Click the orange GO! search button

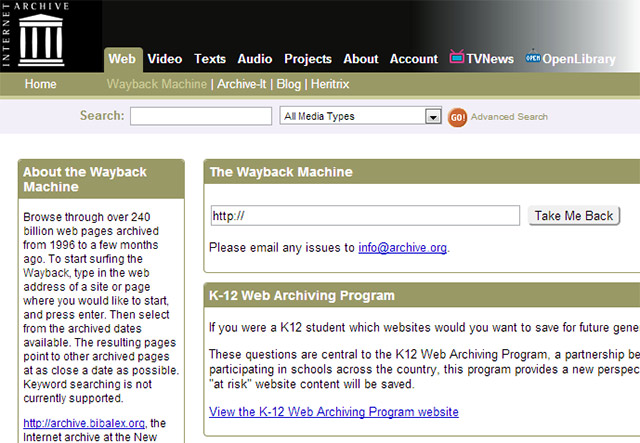[x=457, y=118]
